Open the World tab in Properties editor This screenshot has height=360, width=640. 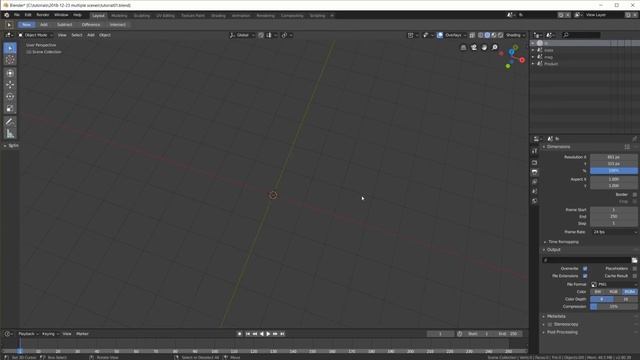(x=535, y=201)
